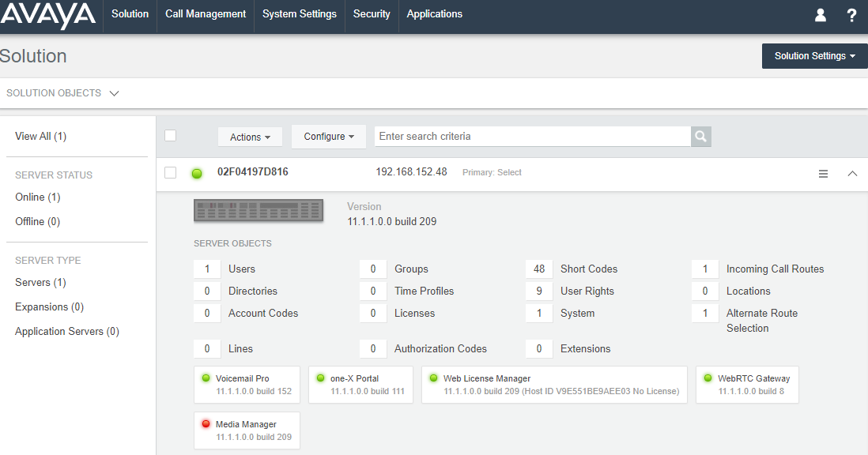Open the hamburger menu for server 02F04197D816
This screenshot has width=868, height=455.
point(823,174)
